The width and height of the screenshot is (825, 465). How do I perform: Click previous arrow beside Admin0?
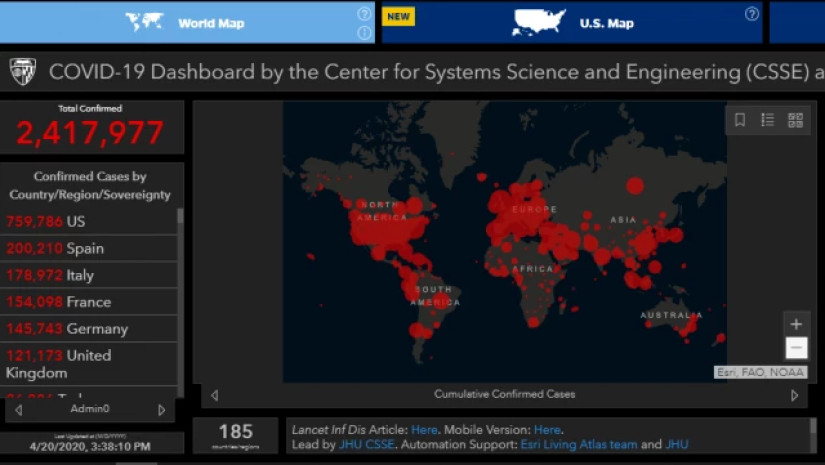point(19,409)
